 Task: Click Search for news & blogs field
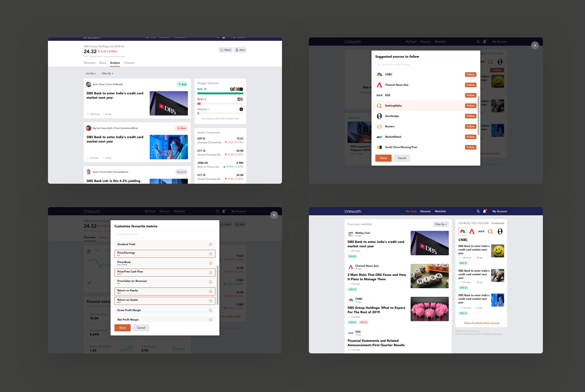coord(426,65)
